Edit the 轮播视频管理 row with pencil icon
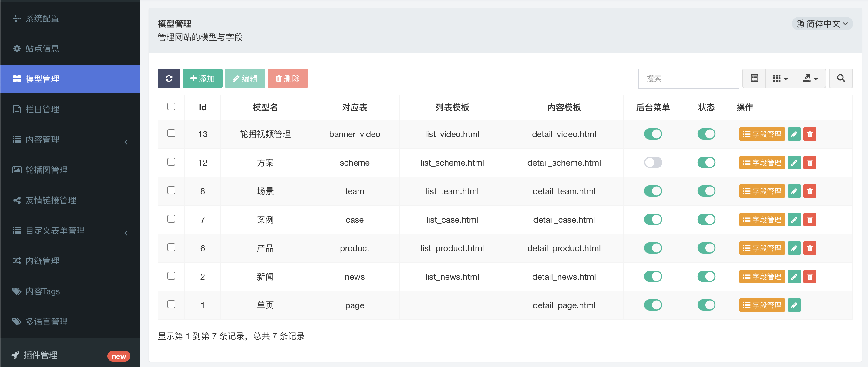Image resolution: width=868 pixels, height=367 pixels. point(794,134)
